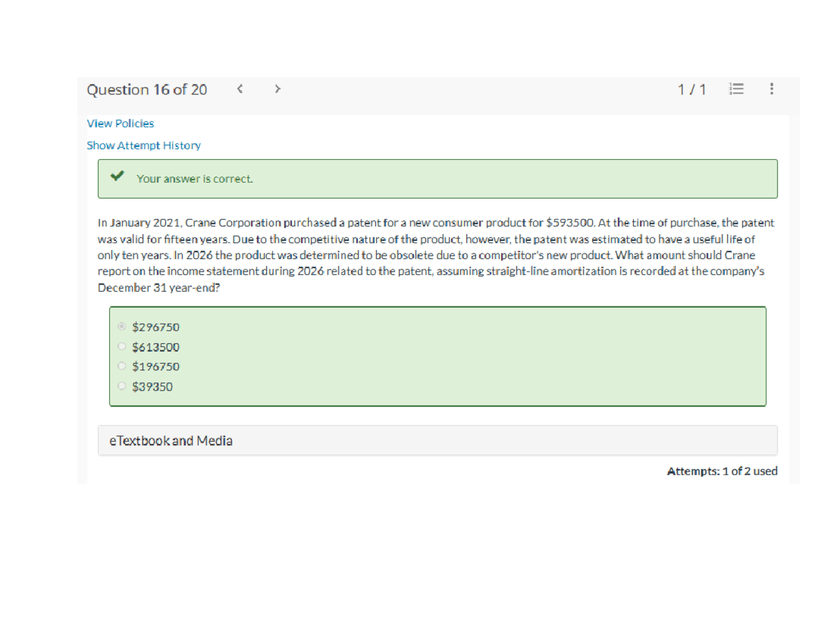This screenshot has height=644, width=834.
Task: Open the three-dot overflow menu
Action: click(771, 89)
